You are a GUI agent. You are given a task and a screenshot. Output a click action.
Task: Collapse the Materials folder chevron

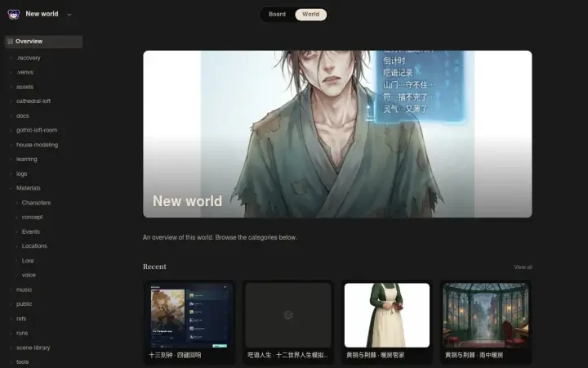pos(11,188)
